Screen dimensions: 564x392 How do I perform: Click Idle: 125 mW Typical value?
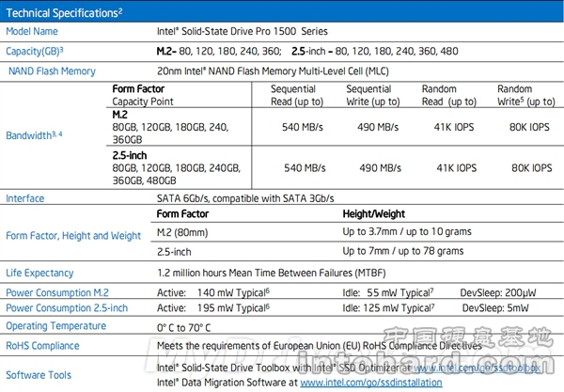388,308
